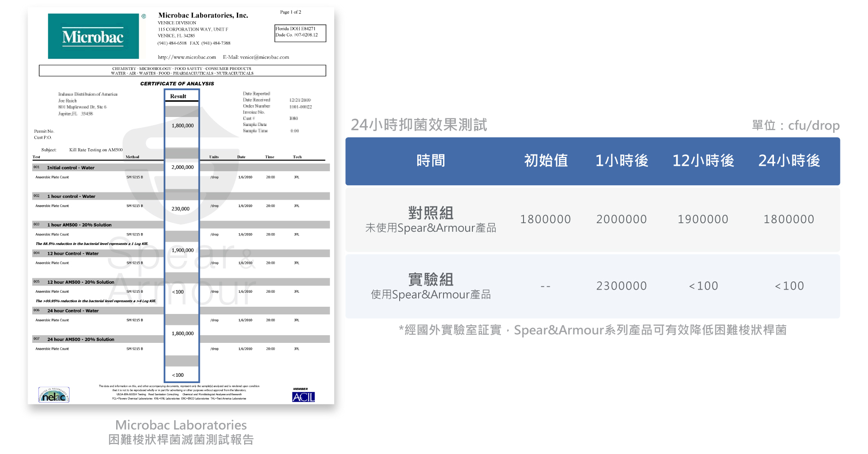Click the teal Microbac logo

click(x=93, y=36)
